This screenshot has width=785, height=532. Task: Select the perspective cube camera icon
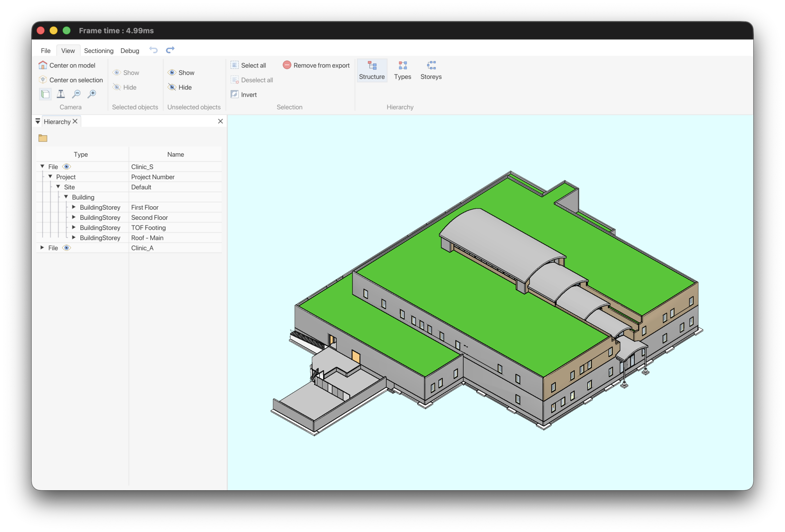pos(45,94)
